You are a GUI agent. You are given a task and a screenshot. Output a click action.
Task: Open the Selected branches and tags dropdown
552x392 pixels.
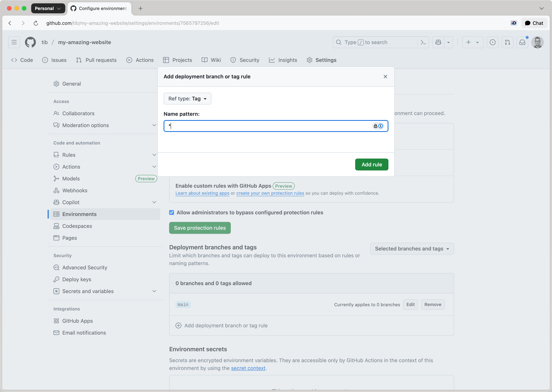412,249
